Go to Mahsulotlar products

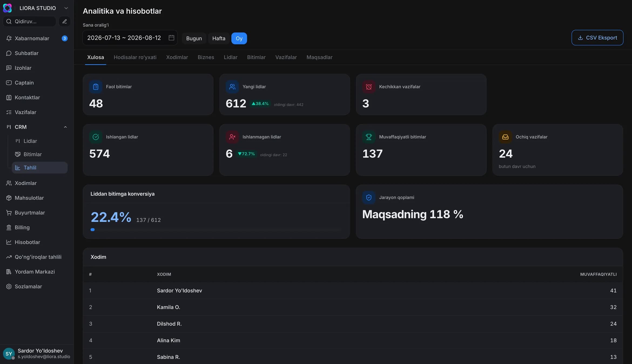point(37,198)
